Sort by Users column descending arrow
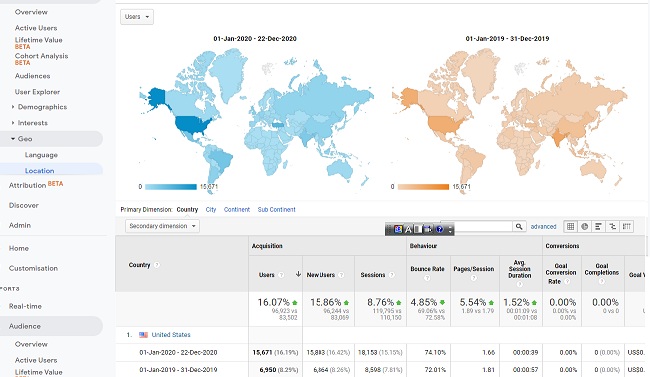Screen dimensions: 650x377 point(298,275)
